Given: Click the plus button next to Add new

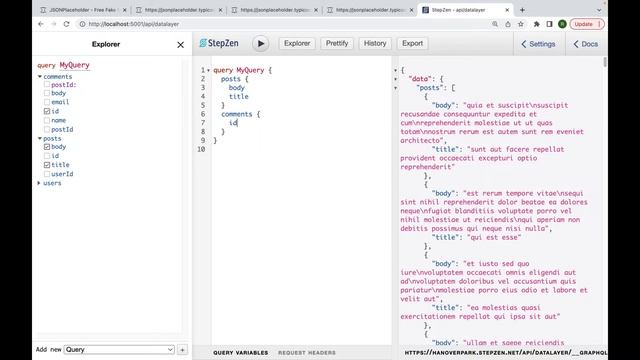Looking at the screenshot, I should [182, 350].
